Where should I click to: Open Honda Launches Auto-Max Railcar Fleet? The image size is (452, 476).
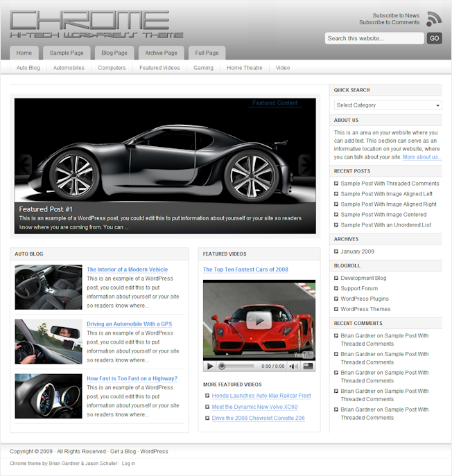(261, 396)
